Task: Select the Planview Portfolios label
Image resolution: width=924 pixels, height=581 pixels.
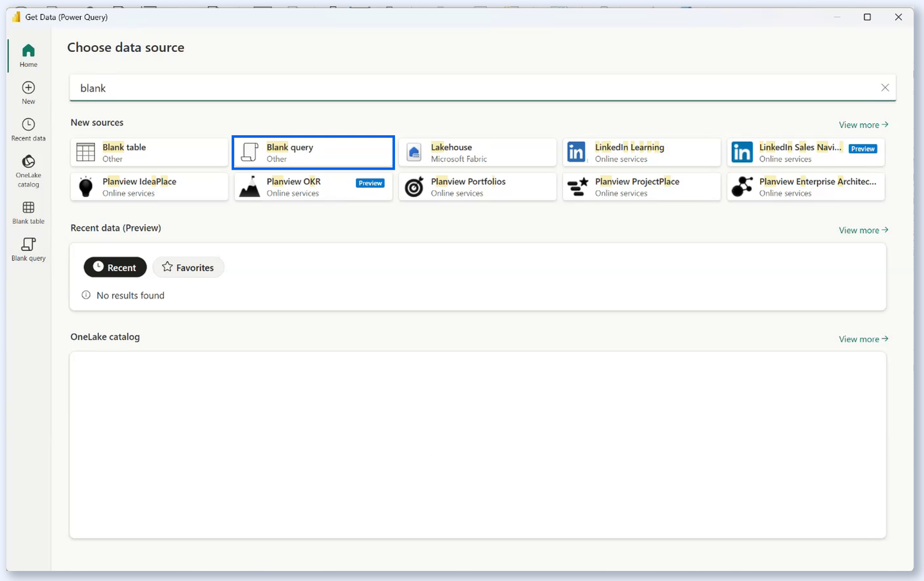Action: click(x=468, y=182)
